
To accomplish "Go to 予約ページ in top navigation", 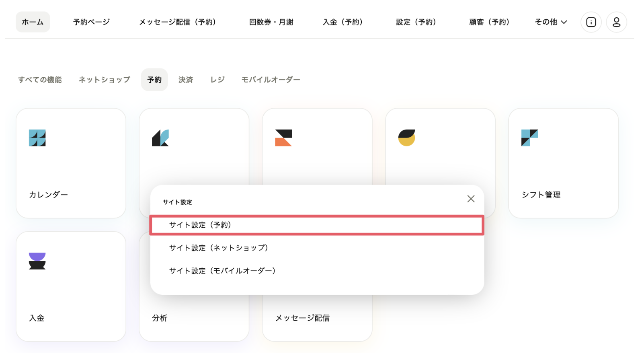I will [91, 22].
